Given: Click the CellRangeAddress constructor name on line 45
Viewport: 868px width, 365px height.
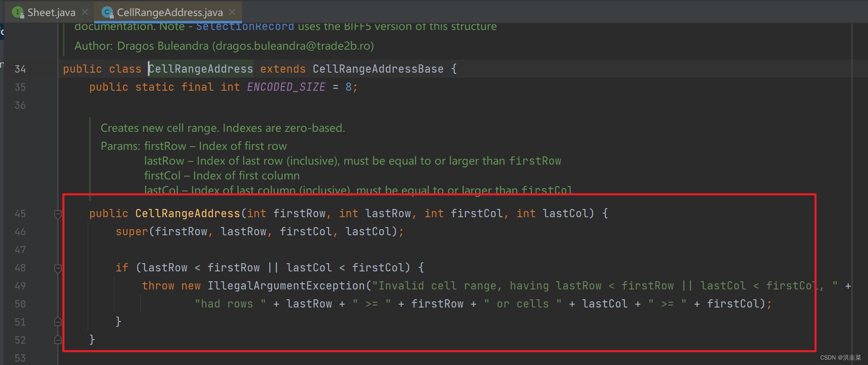Looking at the screenshot, I should (188, 213).
